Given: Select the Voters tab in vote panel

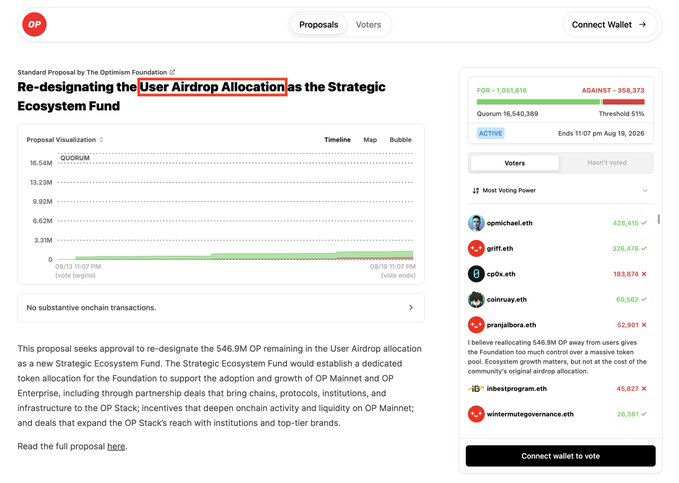Looking at the screenshot, I should click(x=514, y=163).
